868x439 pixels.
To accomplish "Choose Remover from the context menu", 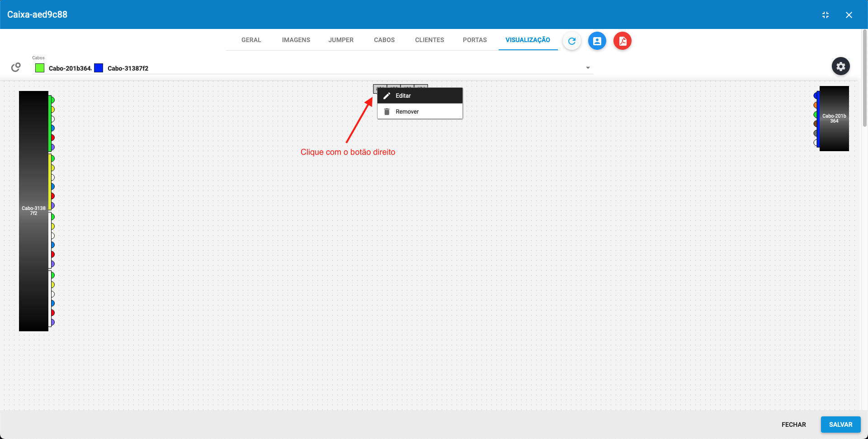I will (x=420, y=111).
